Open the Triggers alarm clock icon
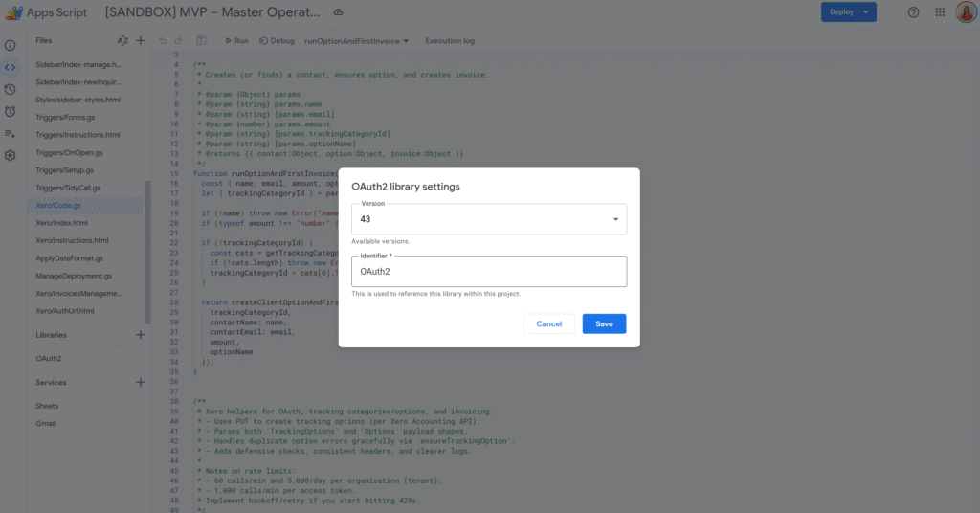Screen dimensions: 980x513 coord(10,111)
